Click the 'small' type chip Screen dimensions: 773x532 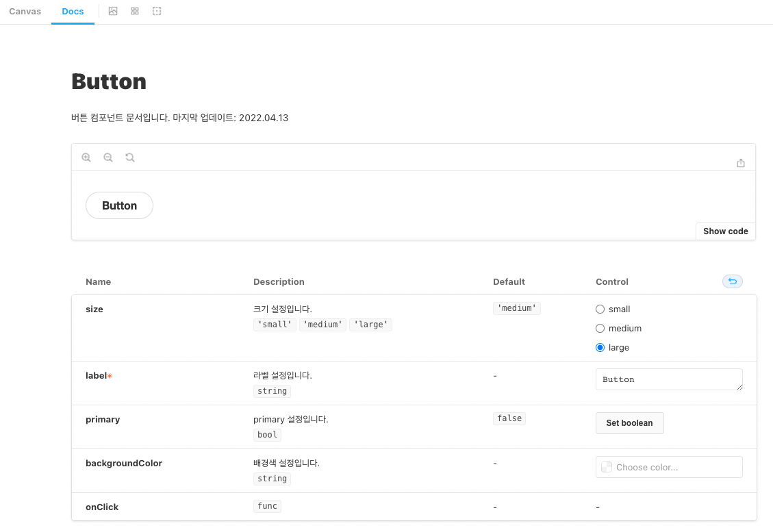tap(275, 325)
